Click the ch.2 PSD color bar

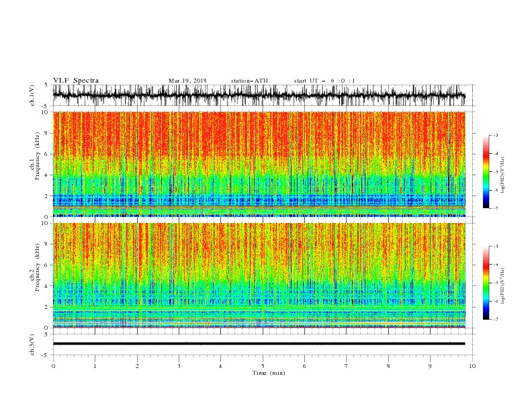[486, 283]
